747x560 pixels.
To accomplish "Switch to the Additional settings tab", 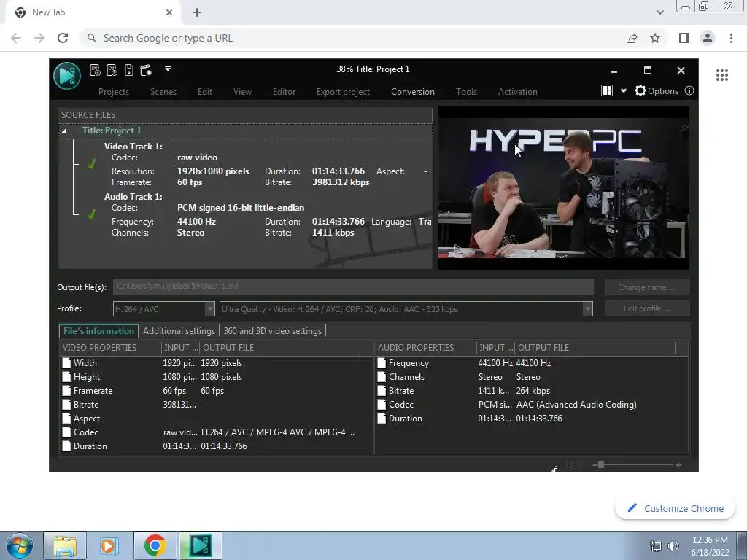I will [x=179, y=331].
